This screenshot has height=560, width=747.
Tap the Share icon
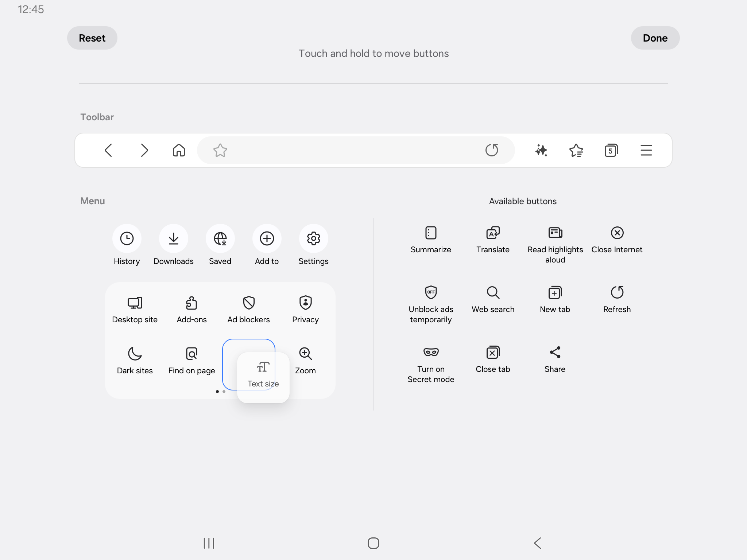(555, 352)
